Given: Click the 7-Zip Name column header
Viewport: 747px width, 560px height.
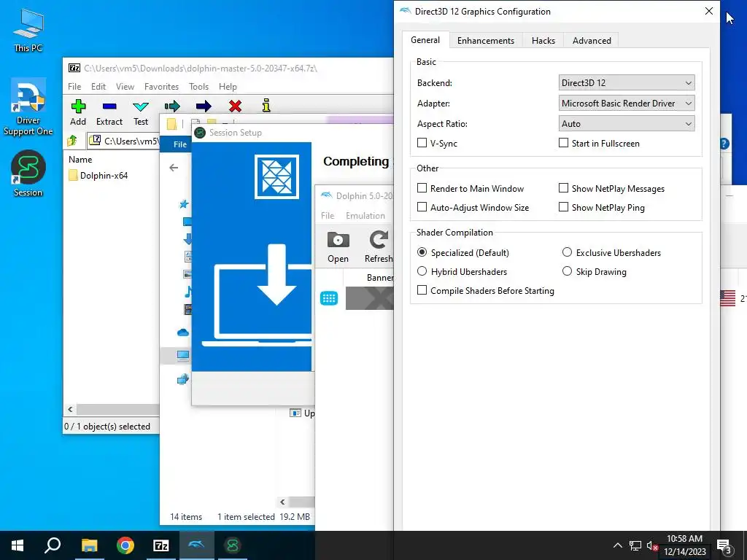Looking at the screenshot, I should coord(80,160).
